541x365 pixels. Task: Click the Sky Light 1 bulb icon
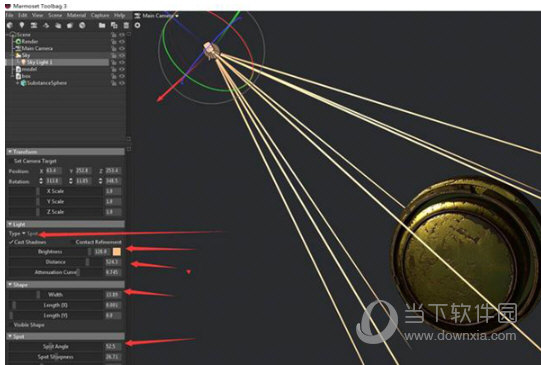coord(23,62)
